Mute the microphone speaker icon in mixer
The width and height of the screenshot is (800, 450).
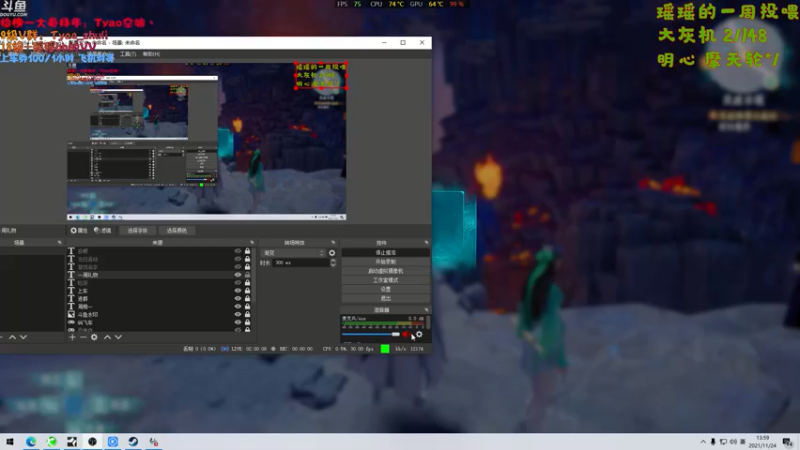pos(406,335)
